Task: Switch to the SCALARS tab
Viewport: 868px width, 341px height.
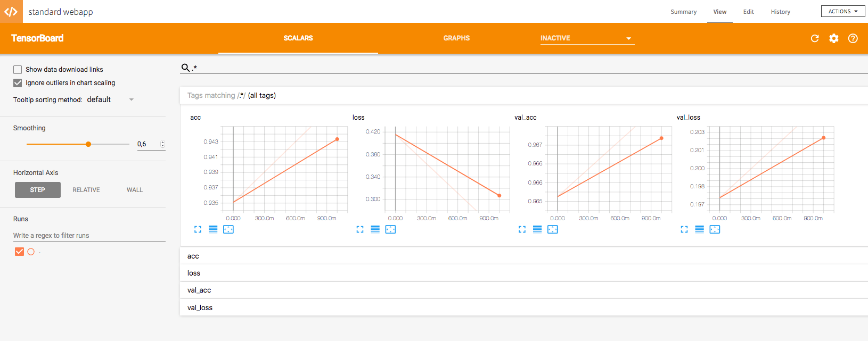Action: coord(298,38)
